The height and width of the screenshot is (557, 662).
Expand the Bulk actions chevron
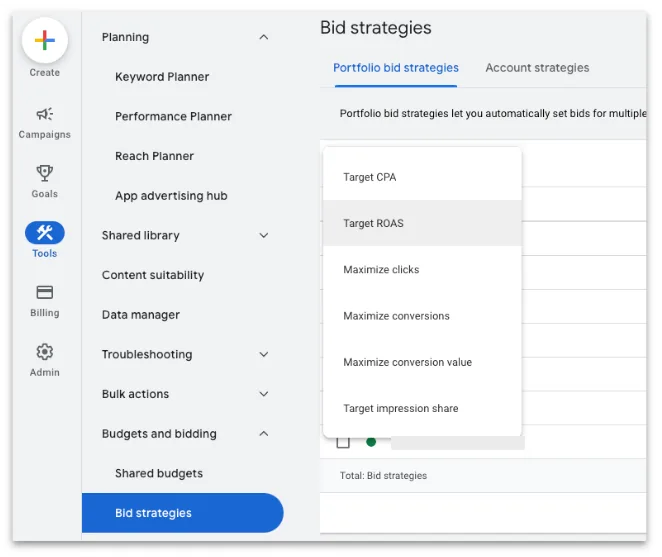pyautogui.click(x=264, y=394)
